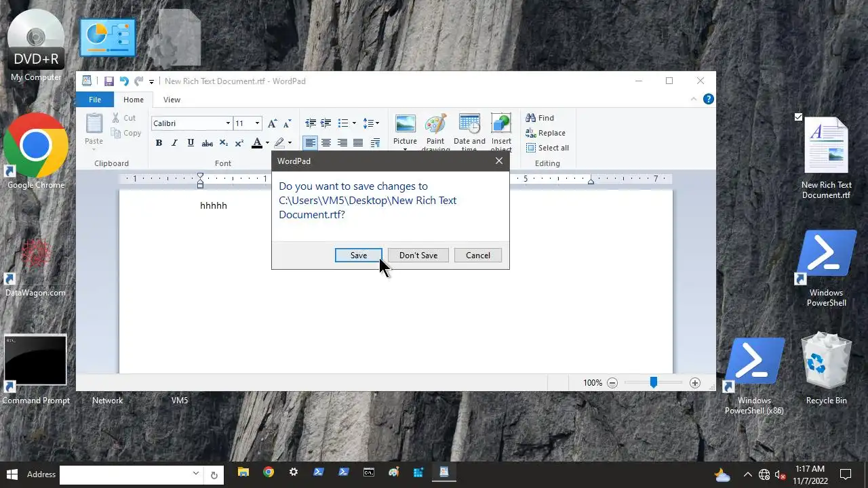Click Windows Start button

12,474
